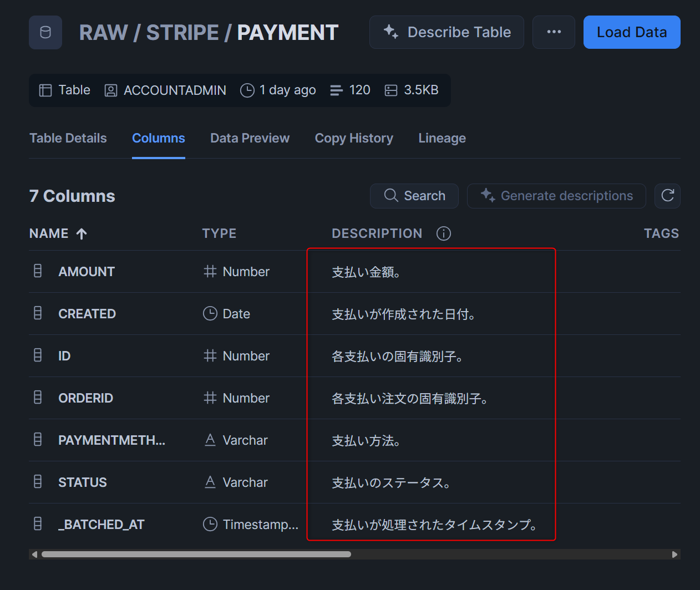Open the RAW database breadcrumb
Viewport: 700px width, 590px height.
pyautogui.click(x=104, y=32)
